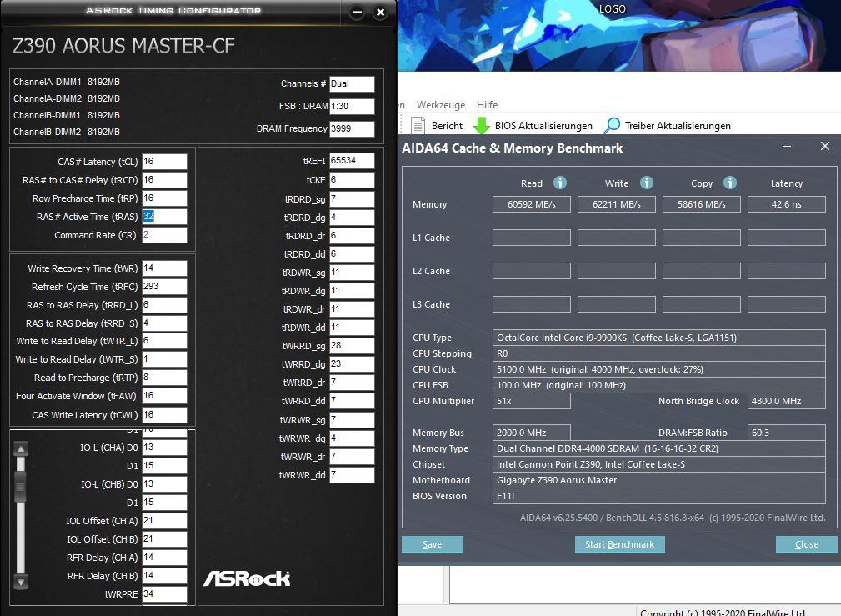Viewport: 841px width, 616px height.
Task: Open the Werkzeuge menu
Action: click(441, 105)
